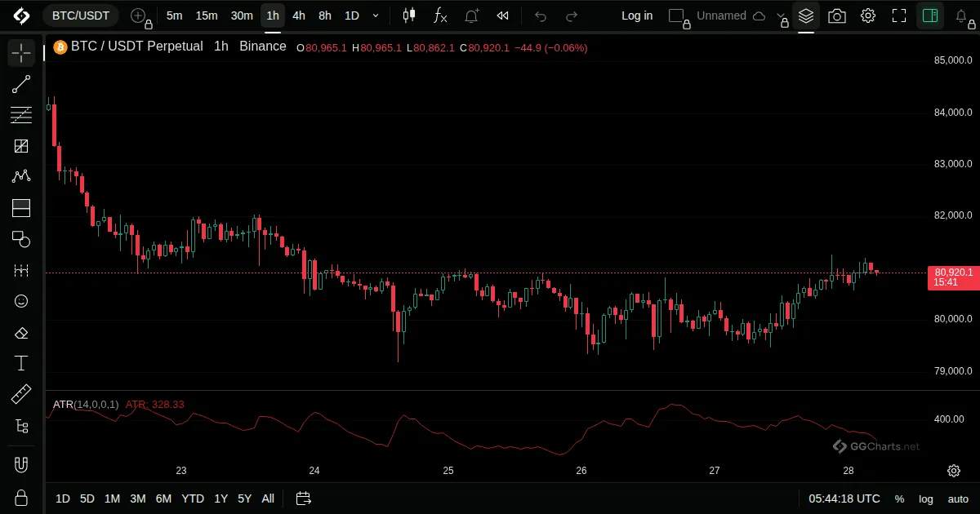Click the cloud save icon
This screenshot has height=514, width=980.
point(759,16)
